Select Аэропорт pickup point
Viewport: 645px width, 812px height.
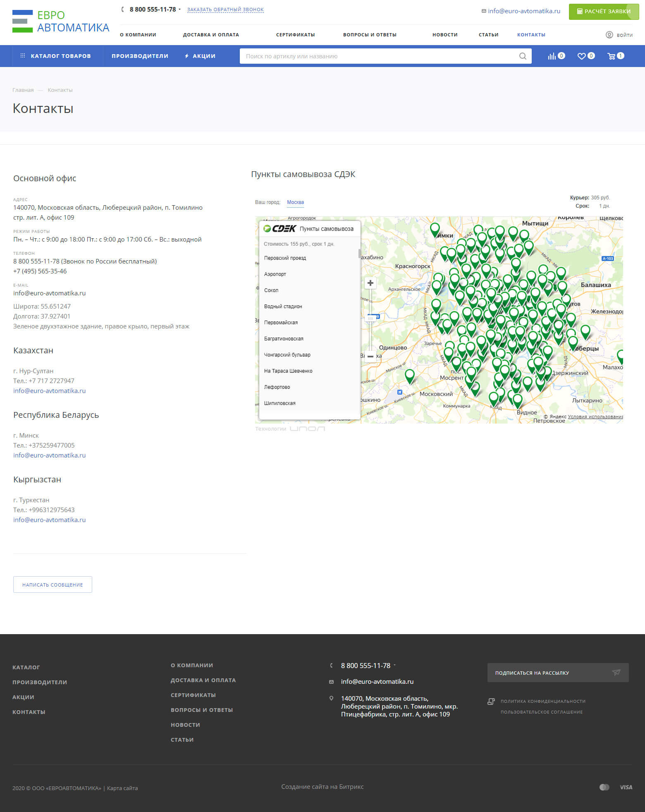[275, 274]
